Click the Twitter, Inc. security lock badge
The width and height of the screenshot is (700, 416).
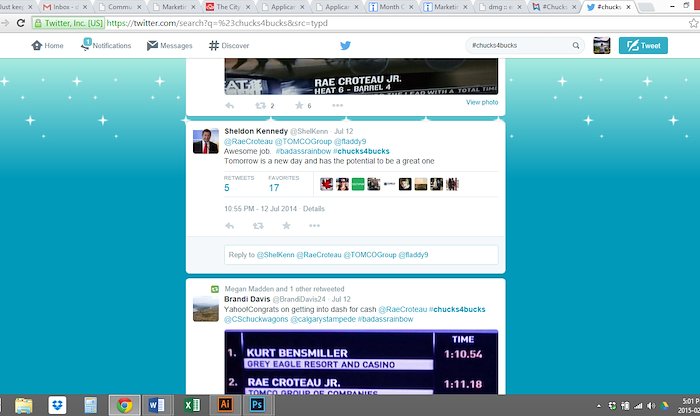(x=69, y=23)
